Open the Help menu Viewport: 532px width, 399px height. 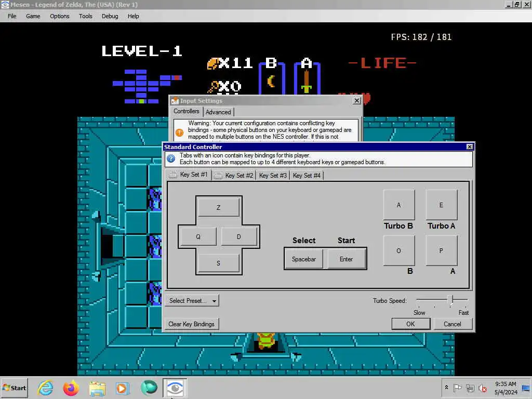point(133,16)
